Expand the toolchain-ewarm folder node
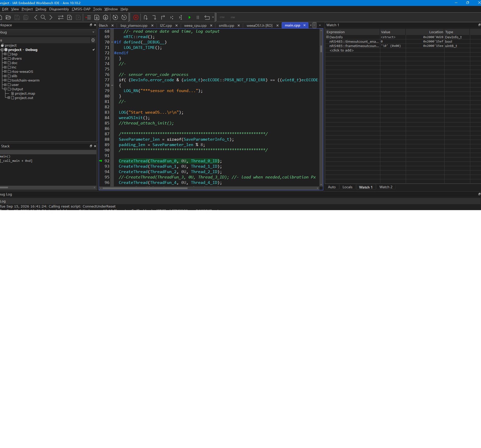 (5, 80)
